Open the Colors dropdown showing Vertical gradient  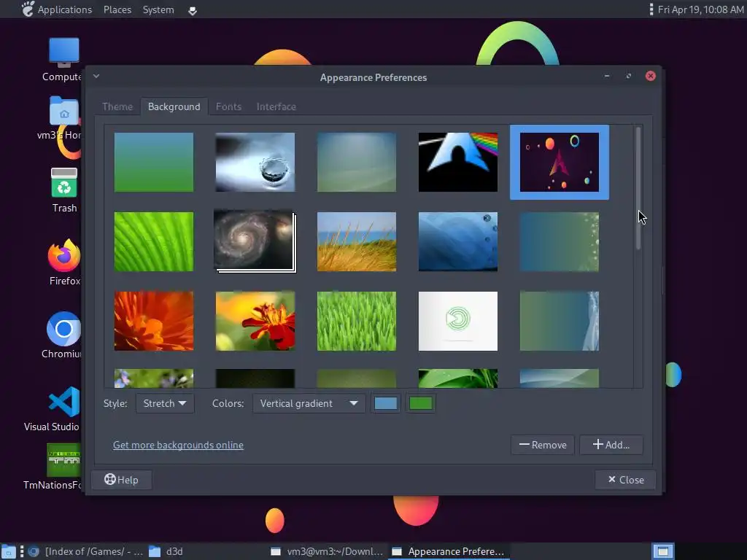309,403
